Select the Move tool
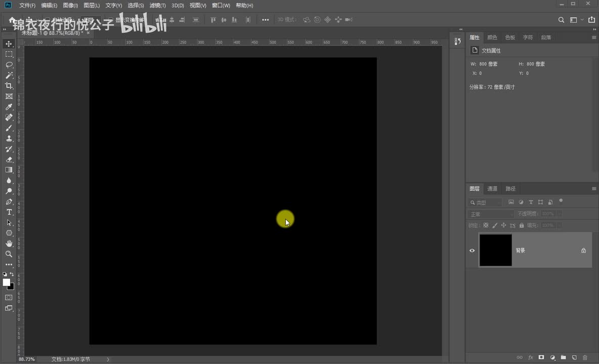This screenshot has width=599, height=364. [9, 44]
